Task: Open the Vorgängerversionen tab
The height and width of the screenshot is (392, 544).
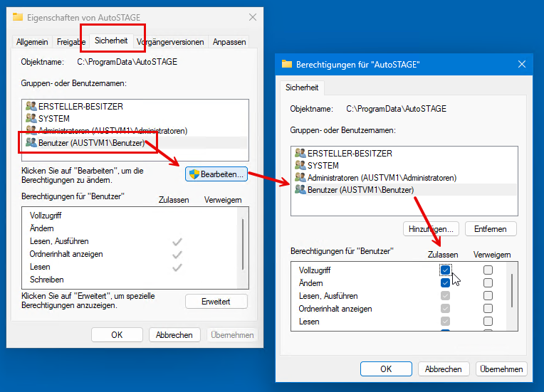Action: (x=170, y=42)
